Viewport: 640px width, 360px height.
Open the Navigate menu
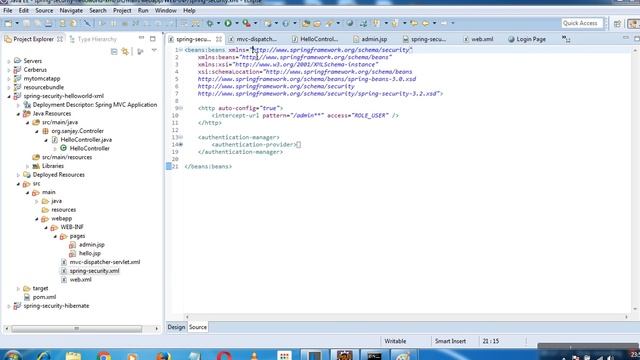[x=71, y=10]
